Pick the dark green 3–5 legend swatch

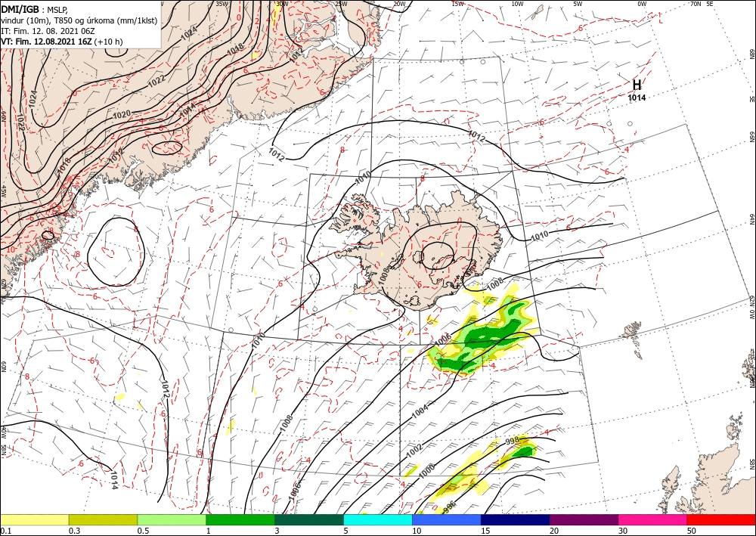[x=309, y=519]
